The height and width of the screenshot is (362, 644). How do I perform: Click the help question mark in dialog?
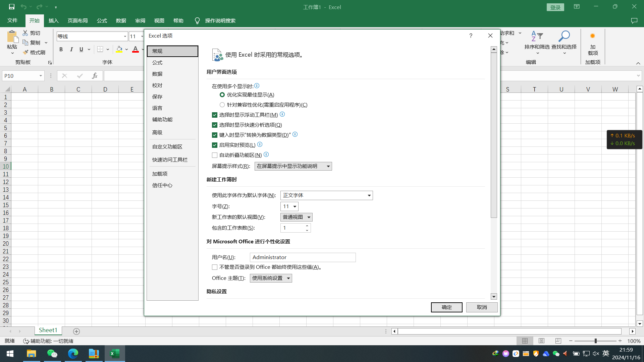(471, 36)
